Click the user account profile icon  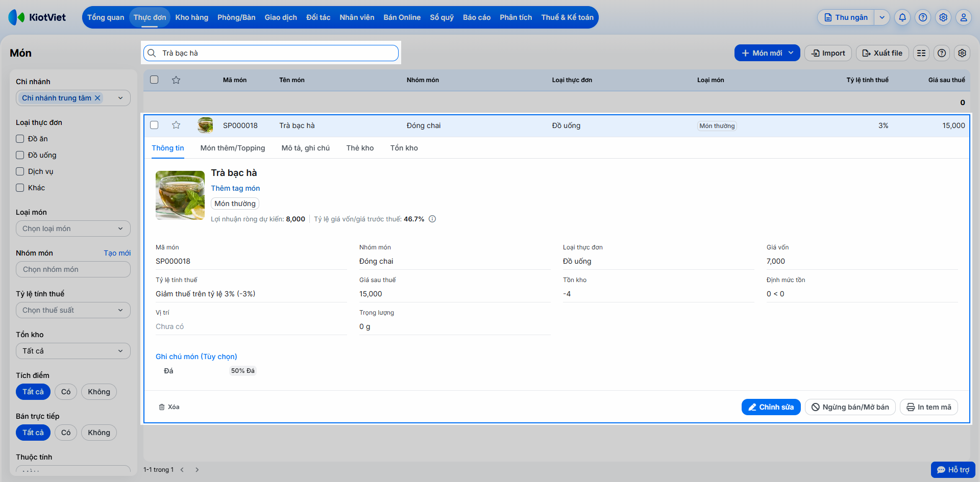[964, 17]
